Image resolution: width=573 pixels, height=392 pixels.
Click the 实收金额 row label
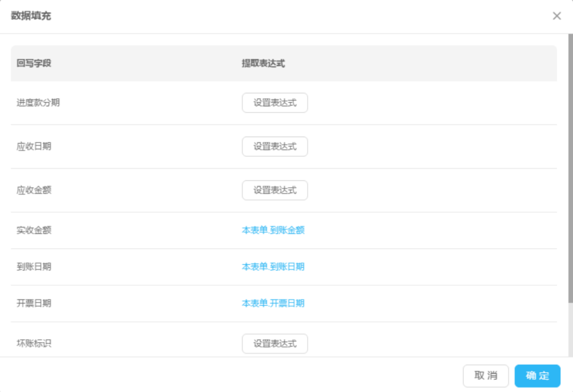click(x=34, y=230)
